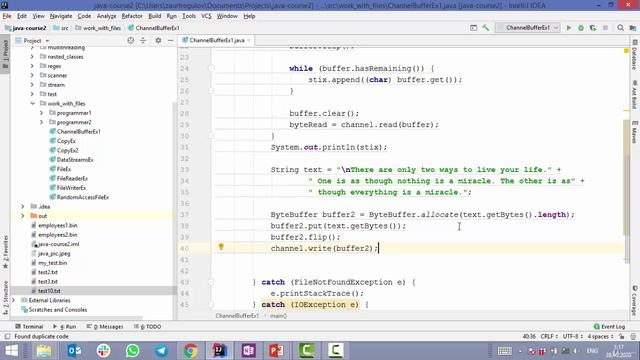Expand the .idea folder
This screenshot has width=640, height=360.
tap(23, 207)
